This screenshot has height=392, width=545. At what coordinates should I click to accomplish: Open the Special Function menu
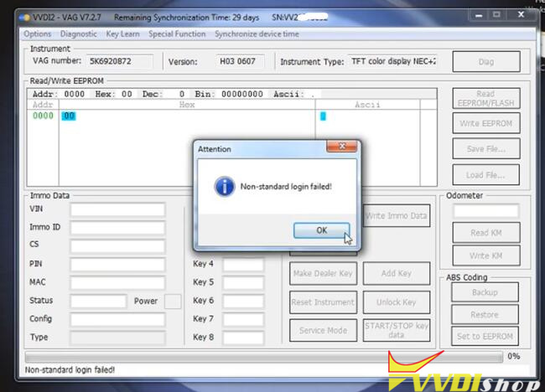(x=177, y=34)
